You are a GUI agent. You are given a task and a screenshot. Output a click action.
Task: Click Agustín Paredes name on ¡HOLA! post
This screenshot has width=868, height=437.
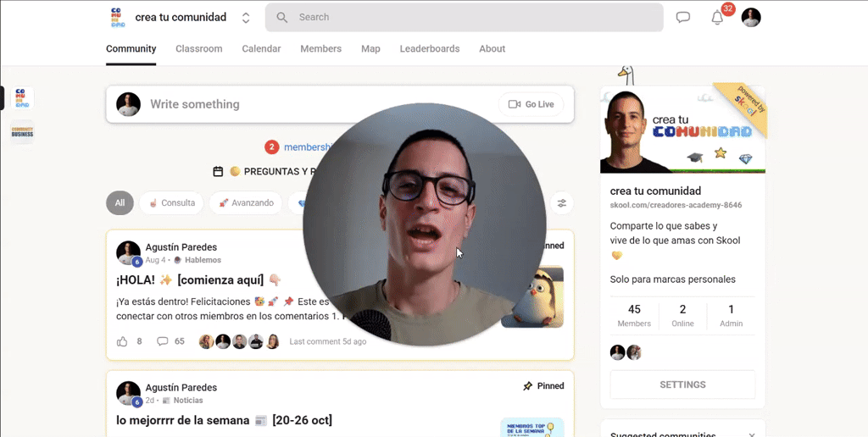(x=181, y=247)
